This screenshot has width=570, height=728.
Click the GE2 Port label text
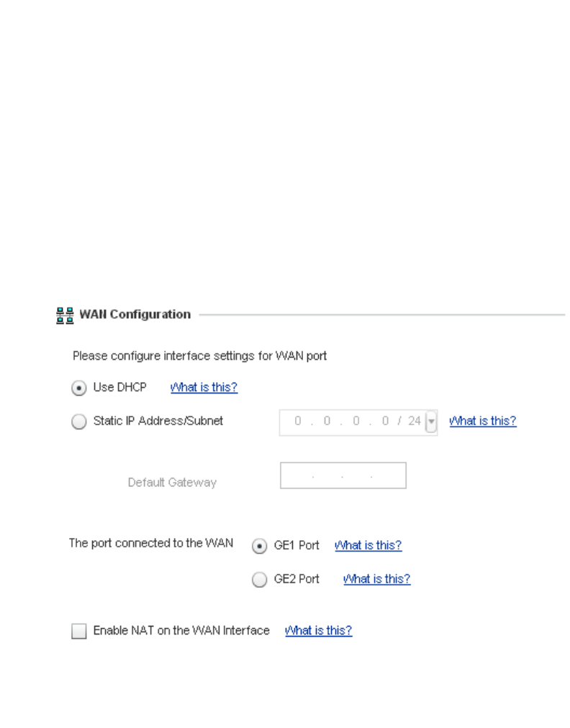tap(297, 579)
